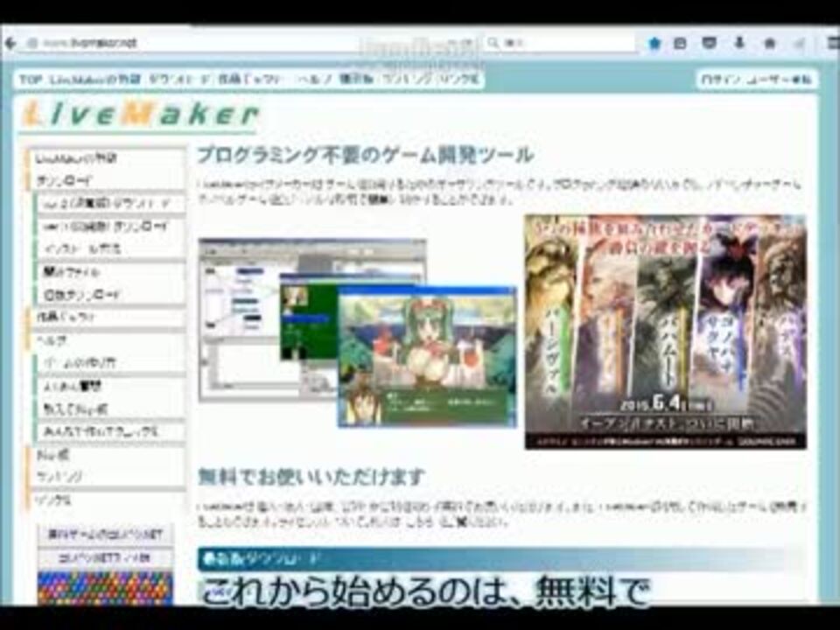Open the ver.2 download sidebar entry
This screenshot has height=630, width=840.
(x=111, y=227)
